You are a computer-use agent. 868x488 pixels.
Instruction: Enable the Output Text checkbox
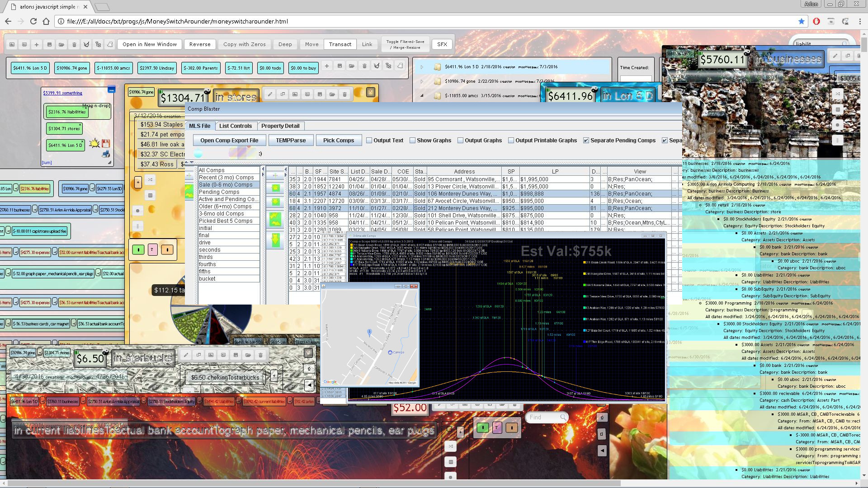369,141
